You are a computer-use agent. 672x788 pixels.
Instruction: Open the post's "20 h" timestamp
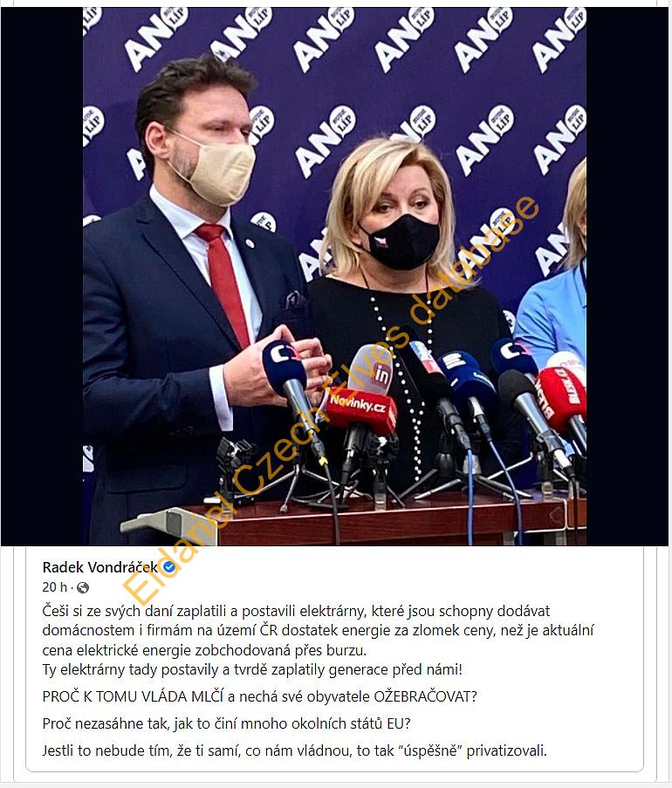[x=54, y=587]
